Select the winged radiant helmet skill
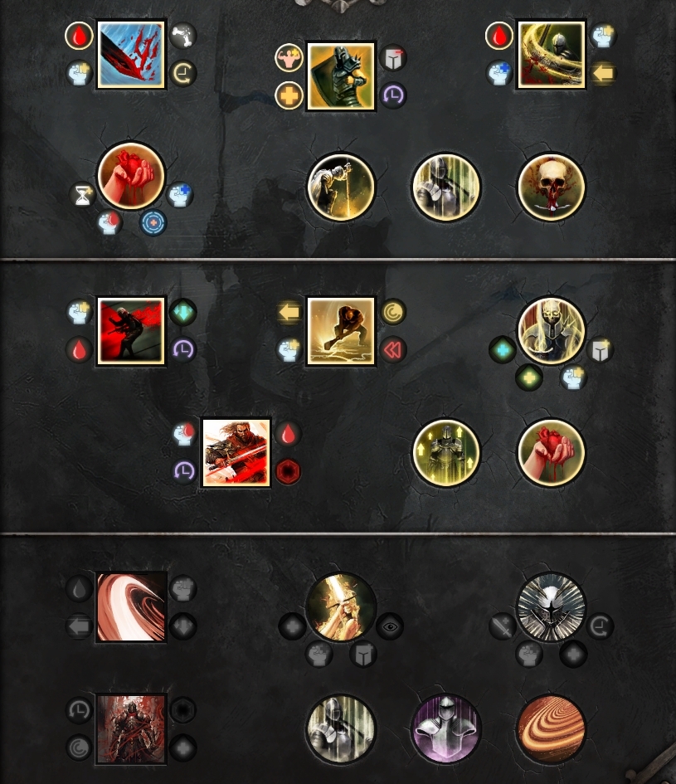 click(x=551, y=607)
